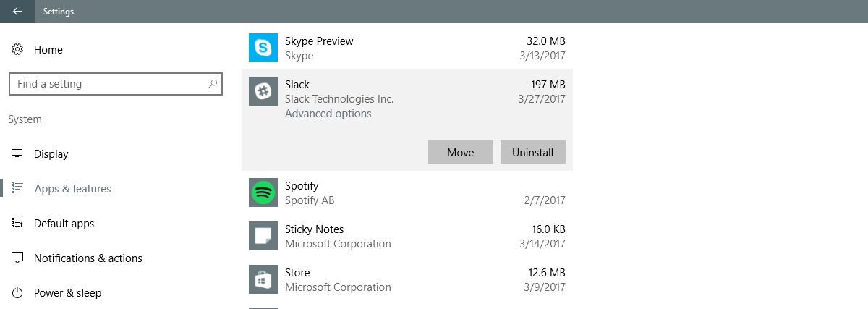868x309 pixels.
Task: Open Notifications & actions page
Action: 88,258
